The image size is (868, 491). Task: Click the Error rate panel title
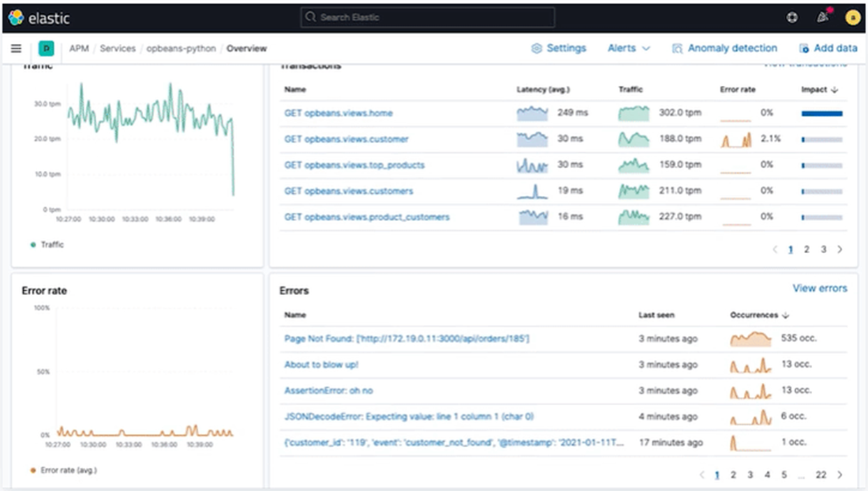click(x=44, y=290)
